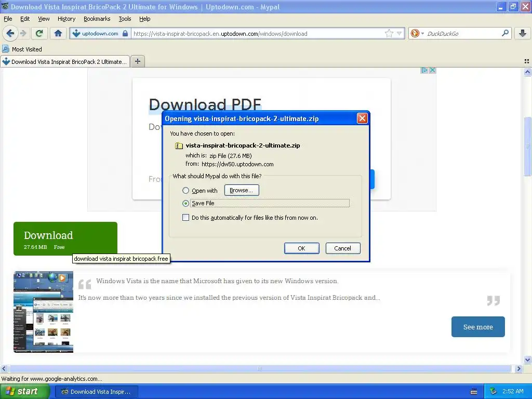
Task: Click the vertical scrollbar thumb
Action: click(527, 147)
